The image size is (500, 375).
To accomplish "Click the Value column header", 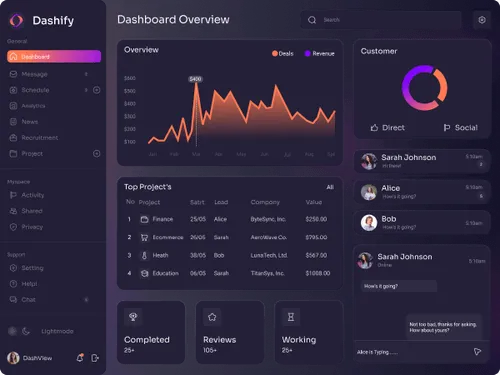I will (314, 202).
